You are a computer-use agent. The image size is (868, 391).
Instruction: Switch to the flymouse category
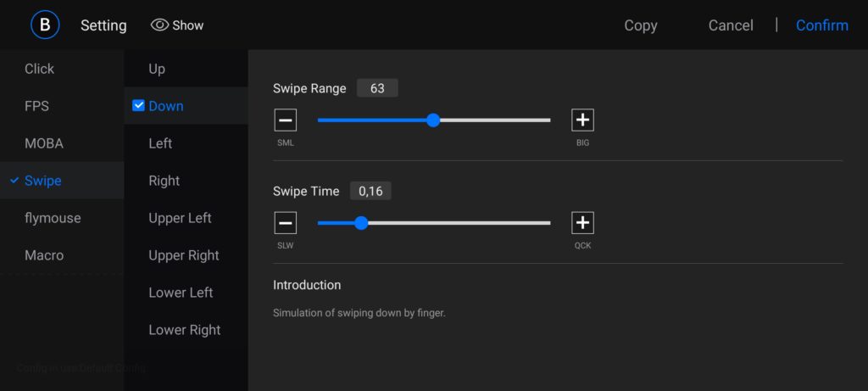(x=53, y=218)
